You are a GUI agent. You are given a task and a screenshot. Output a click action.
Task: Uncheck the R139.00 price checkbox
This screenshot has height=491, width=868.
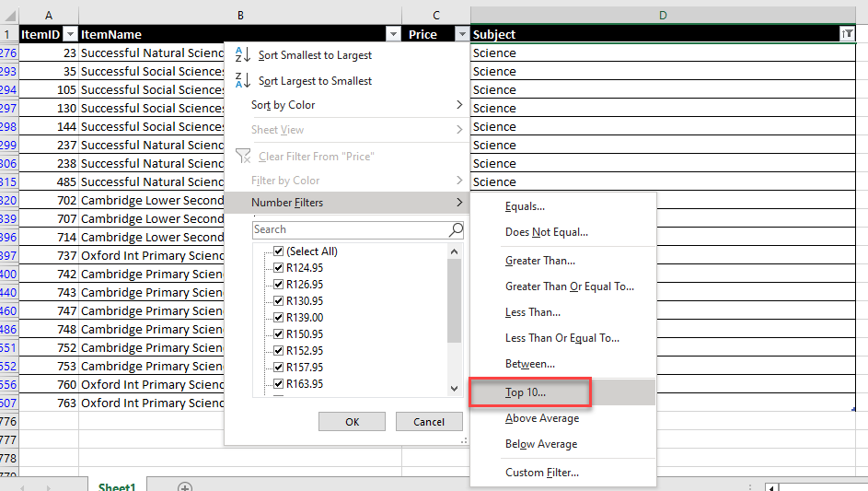[x=278, y=318]
